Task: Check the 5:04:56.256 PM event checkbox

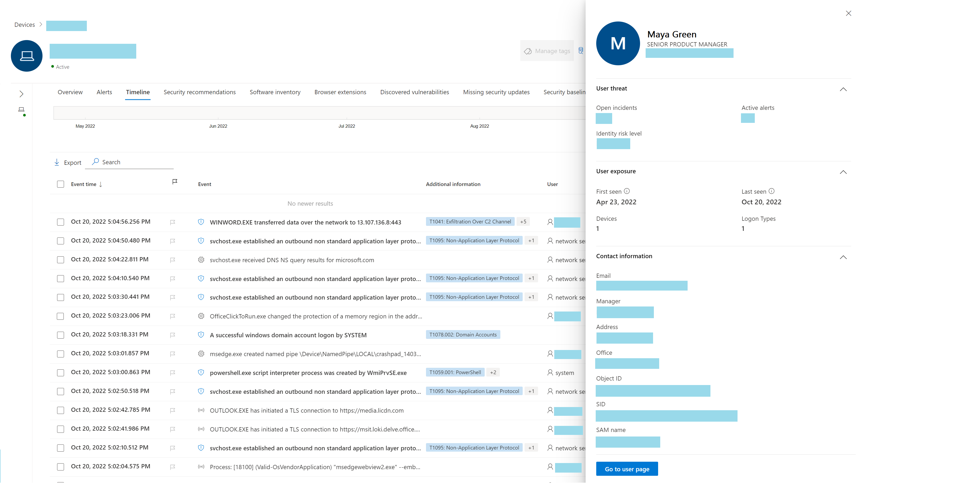Action: click(61, 222)
